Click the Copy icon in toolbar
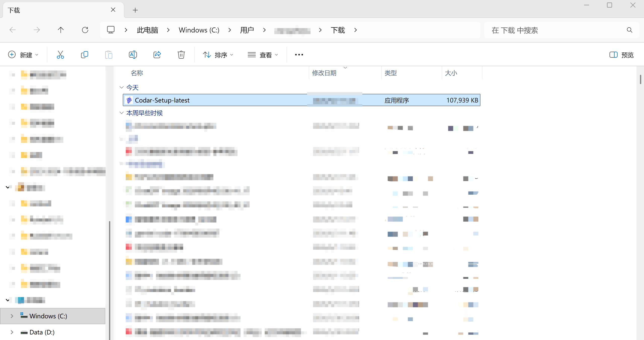 [85, 55]
